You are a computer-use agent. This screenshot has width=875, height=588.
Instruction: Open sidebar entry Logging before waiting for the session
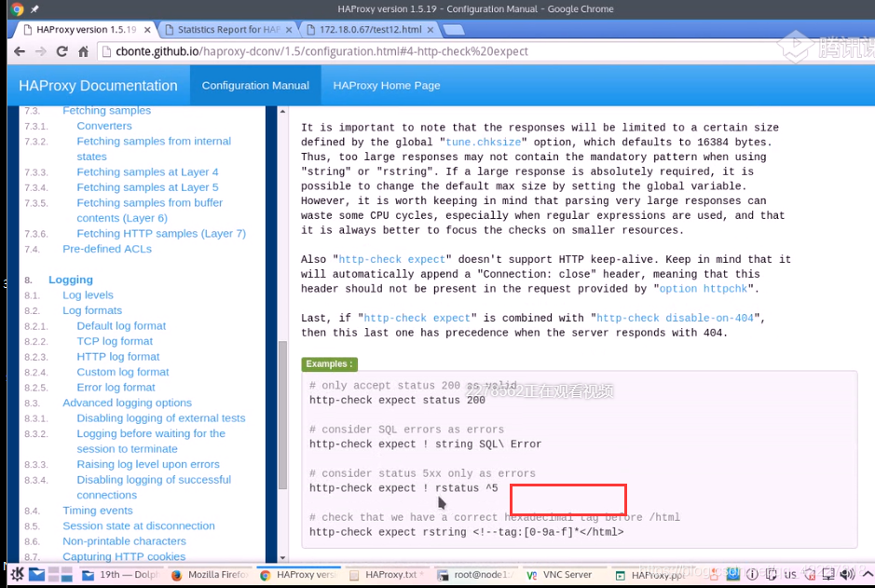tap(151, 442)
